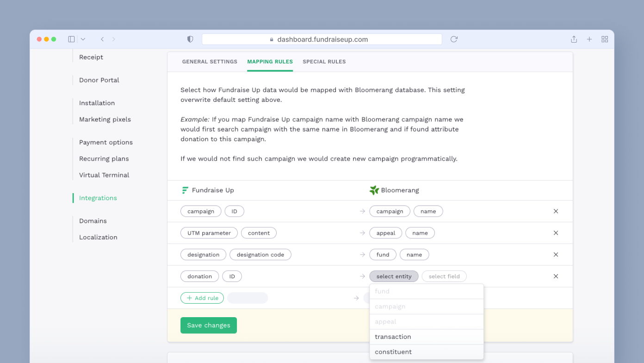
Task: Go forward with the forward arrow
Action: (114, 39)
